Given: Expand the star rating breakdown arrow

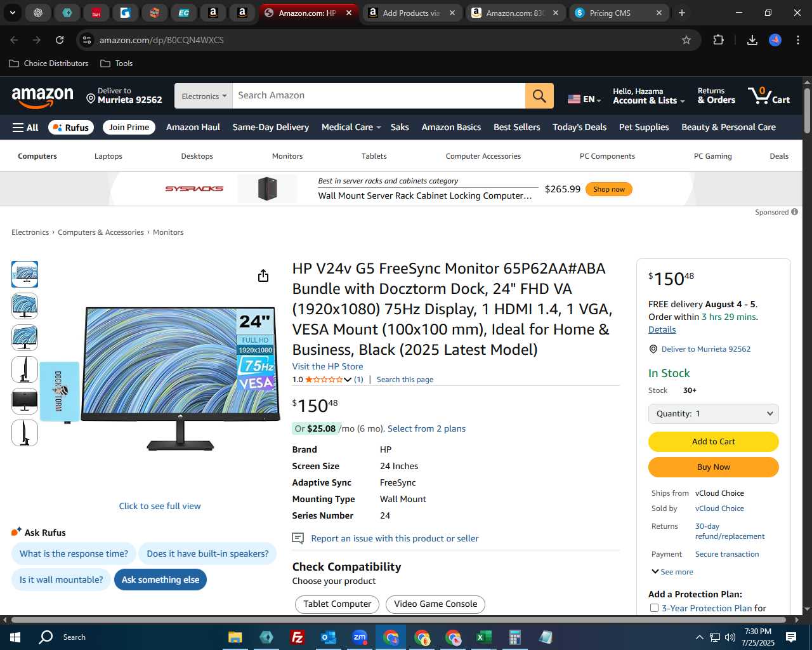Looking at the screenshot, I should pyautogui.click(x=348, y=380).
